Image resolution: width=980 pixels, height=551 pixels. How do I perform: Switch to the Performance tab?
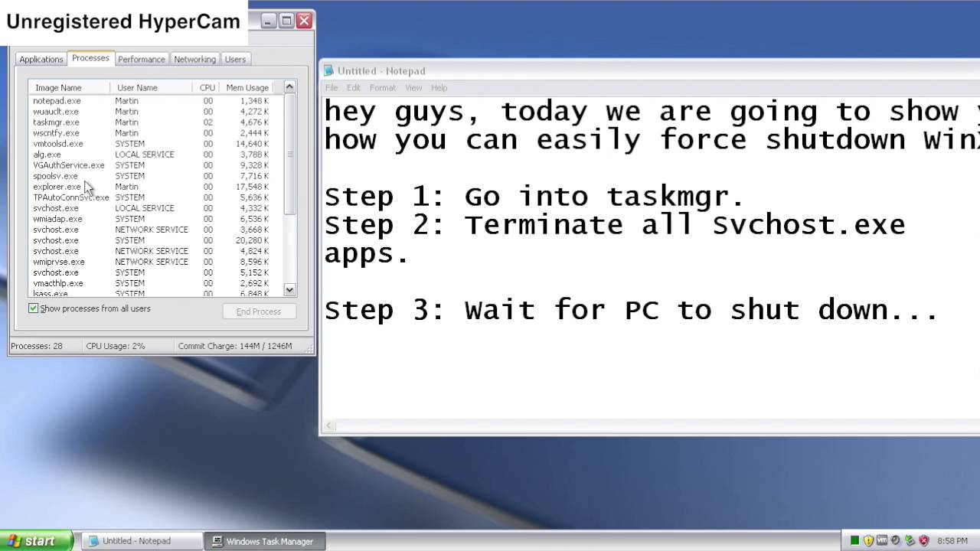pos(141,59)
